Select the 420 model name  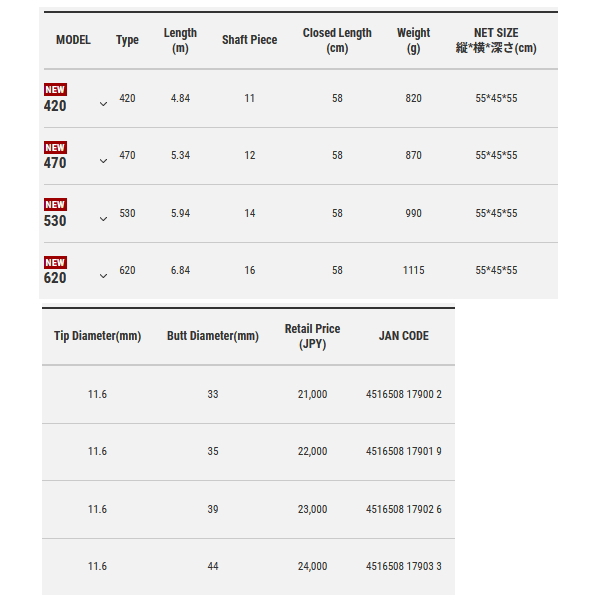pos(55,106)
